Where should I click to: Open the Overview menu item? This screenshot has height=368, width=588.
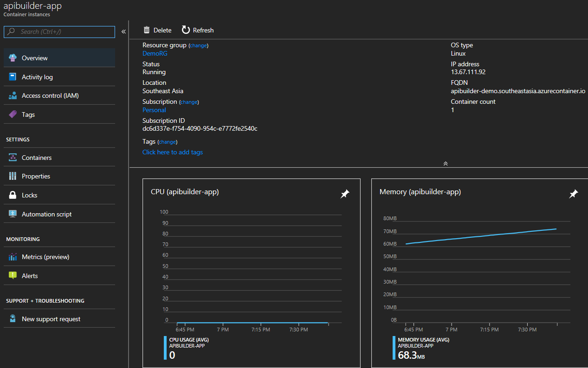[59, 58]
